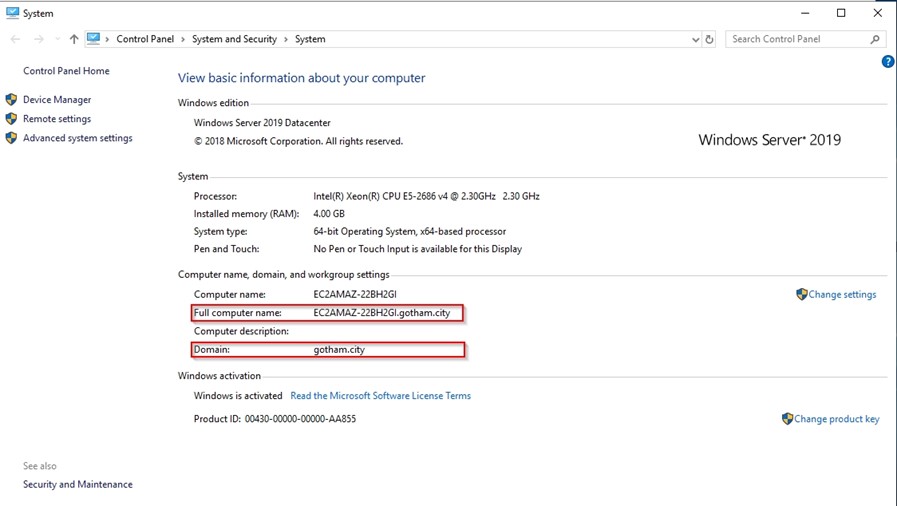Screen dimensions: 897x506
Task: Click the Remote settings shield icon
Action: [11, 118]
